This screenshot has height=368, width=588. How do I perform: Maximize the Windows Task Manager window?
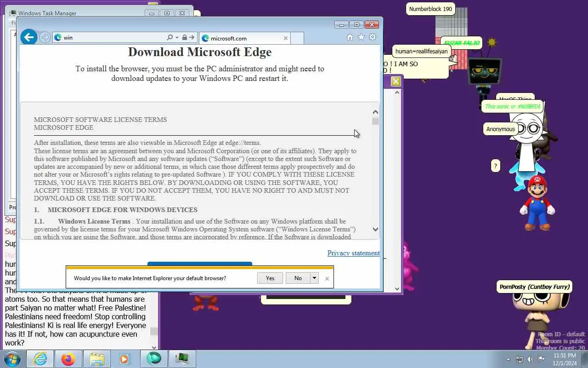coord(167,13)
